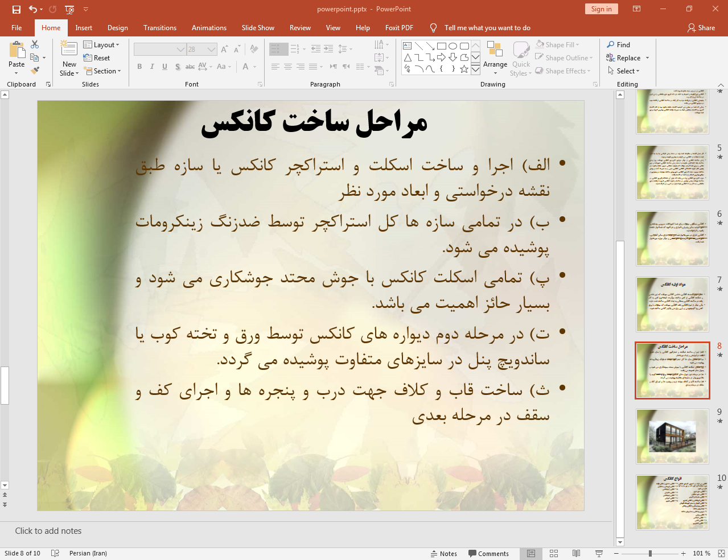Open the Foxit PDF tab
The width and height of the screenshot is (728, 560).
[399, 27]
